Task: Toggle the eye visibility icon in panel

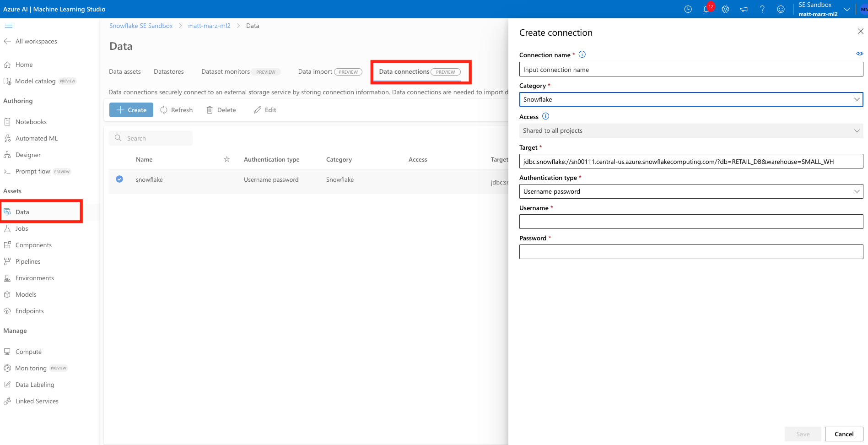Action: click(x=859, y=54)
